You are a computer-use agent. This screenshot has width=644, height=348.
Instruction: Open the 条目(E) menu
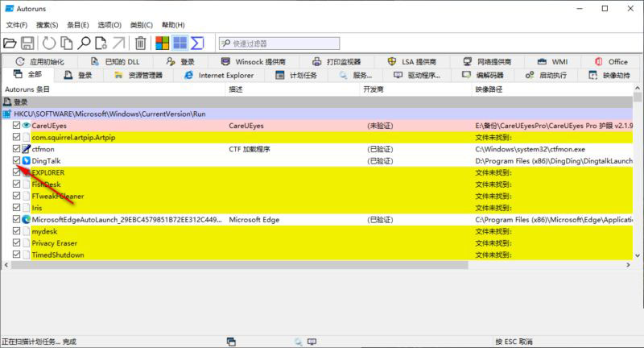tap(77, 25)
